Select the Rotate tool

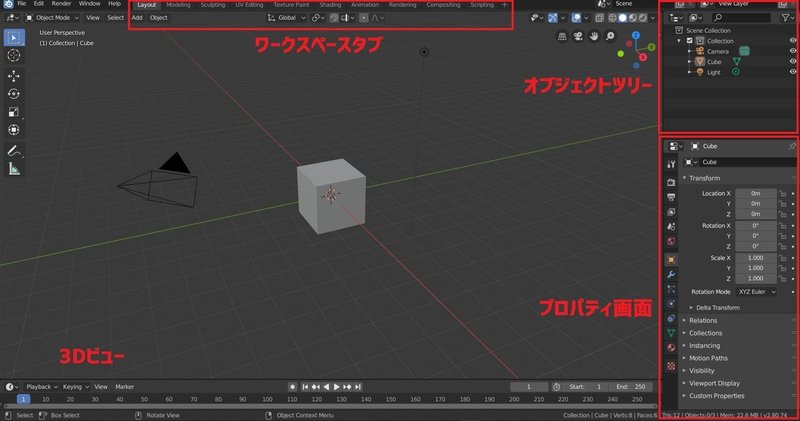[14, 94]
